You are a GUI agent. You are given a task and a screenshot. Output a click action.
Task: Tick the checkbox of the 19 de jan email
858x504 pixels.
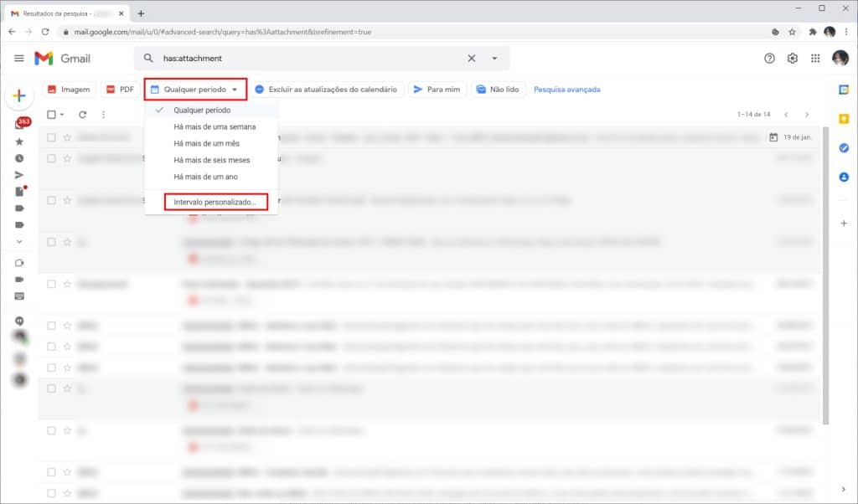(51, 137)
